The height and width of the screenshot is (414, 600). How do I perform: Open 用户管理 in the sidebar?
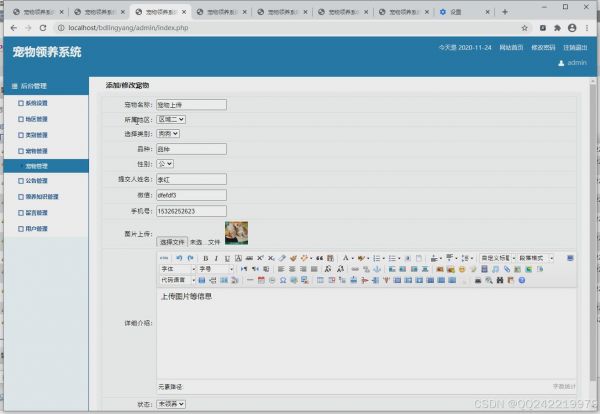click(x=36, y=229)
